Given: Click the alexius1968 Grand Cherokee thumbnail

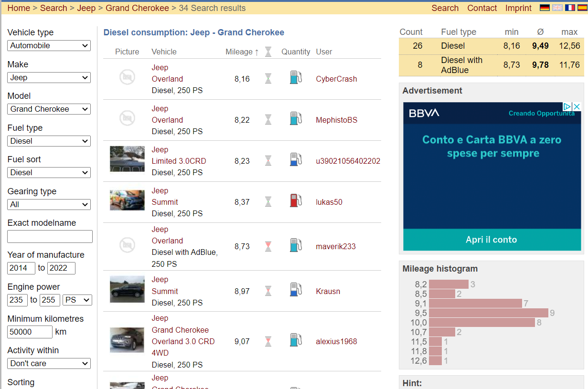Looking at the screenshot, I should [127, 340].
